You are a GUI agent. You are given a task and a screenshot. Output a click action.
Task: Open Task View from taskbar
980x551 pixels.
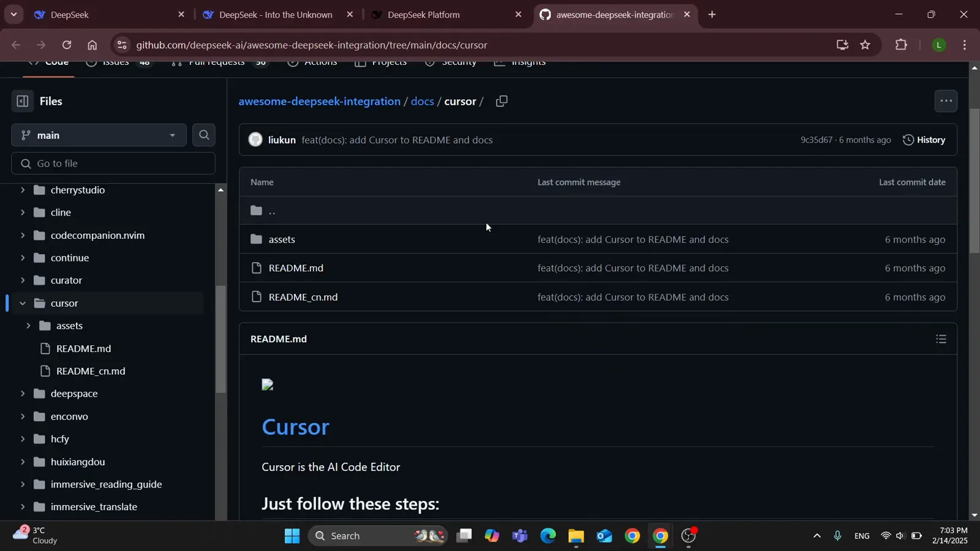click(464, 536)
